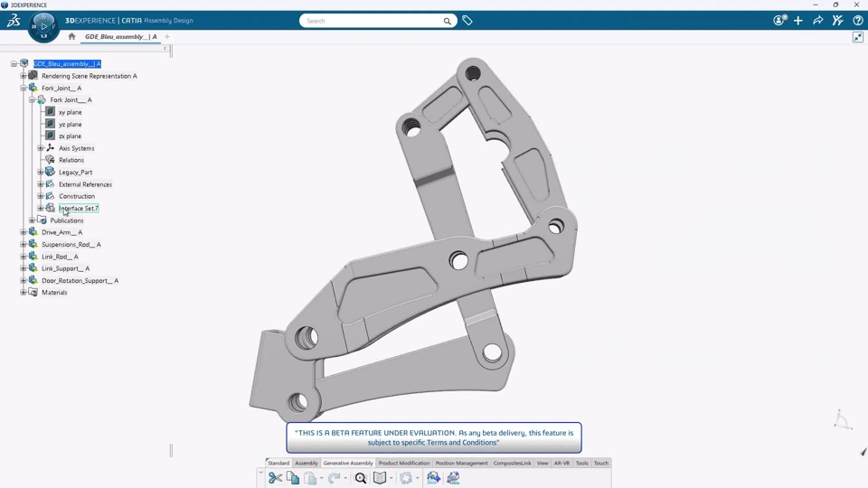868x488 pixels.
Task: Collapse the action bar with left chevron
Action: (260, 472)
